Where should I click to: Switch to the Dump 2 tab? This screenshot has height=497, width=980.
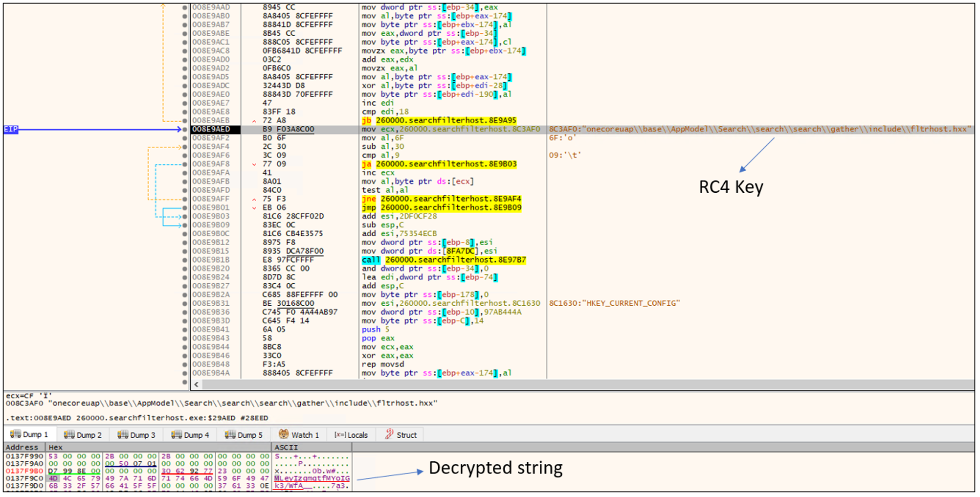(x=83, y=435)
